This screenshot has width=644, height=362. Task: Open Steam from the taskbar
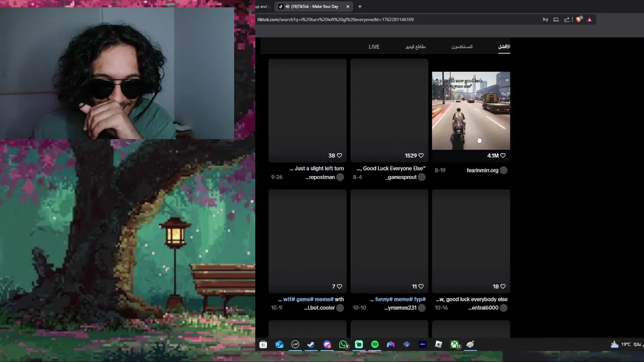[x=311, y=344]
